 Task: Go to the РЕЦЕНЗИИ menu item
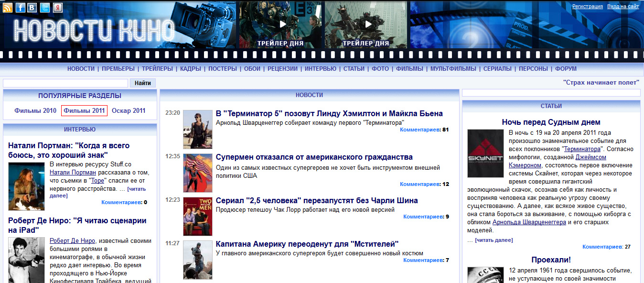tap(282, 69)
